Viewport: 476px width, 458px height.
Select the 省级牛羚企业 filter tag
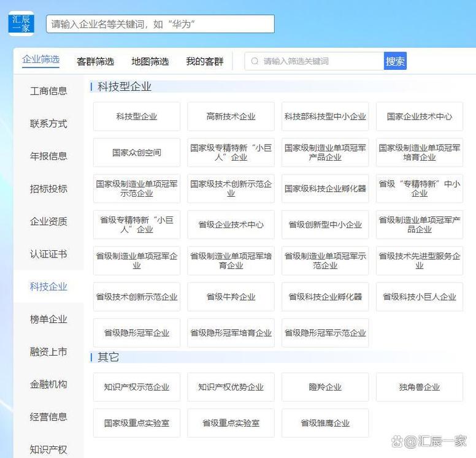coord(231,297)
